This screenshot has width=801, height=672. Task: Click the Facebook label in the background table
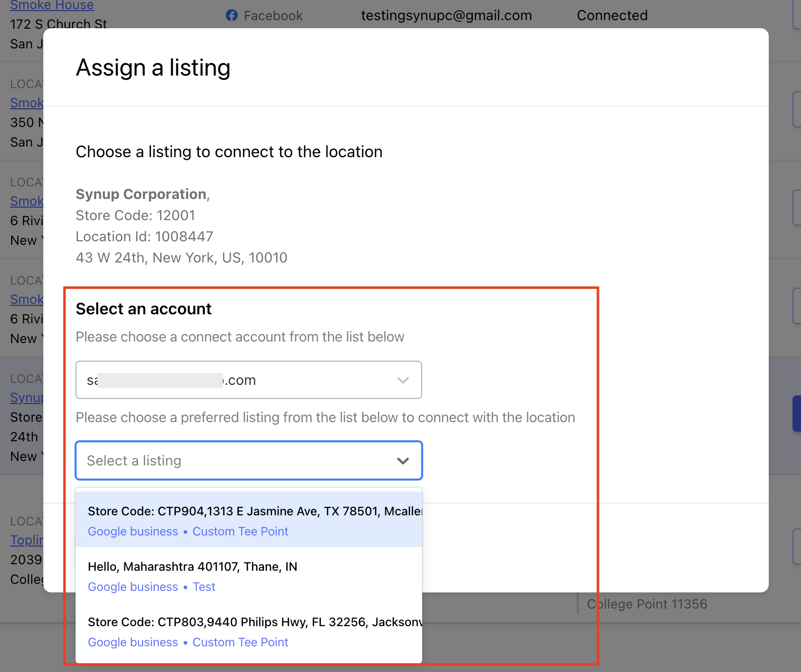(x=273, y=16)
